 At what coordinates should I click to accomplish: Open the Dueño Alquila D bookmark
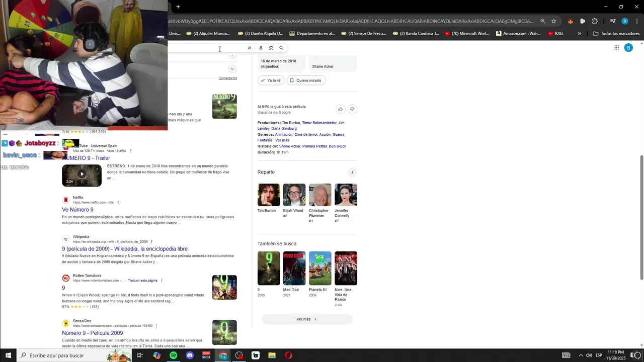coord(261,34)
